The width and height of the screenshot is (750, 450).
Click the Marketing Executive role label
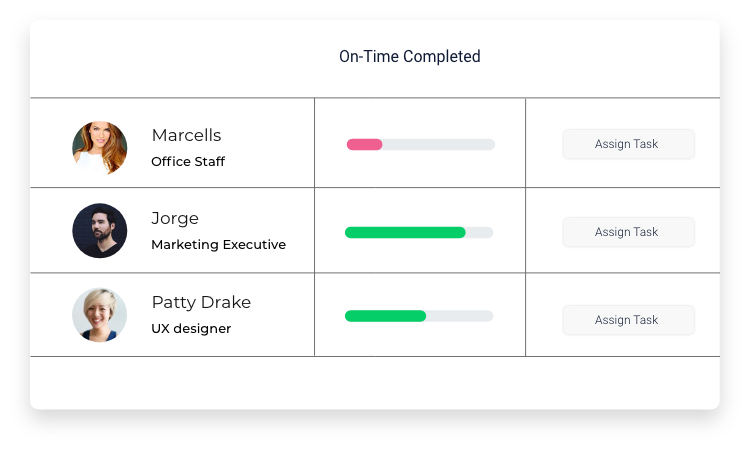click(218, 244)
